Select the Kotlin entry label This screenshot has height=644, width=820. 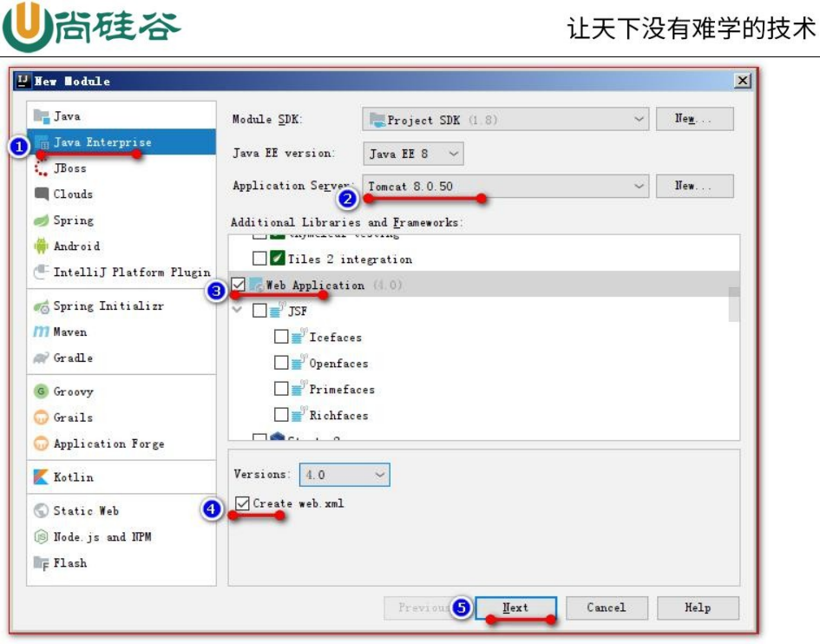[73, 477]
